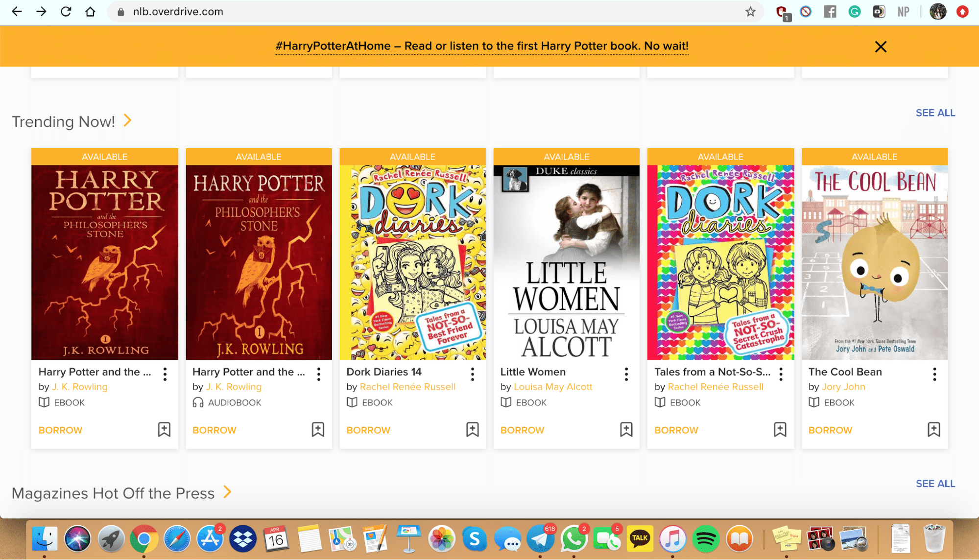Viewport: 979px width, 560px height.
Task: Bookmark this page with star icon
Action: [750, 12]
